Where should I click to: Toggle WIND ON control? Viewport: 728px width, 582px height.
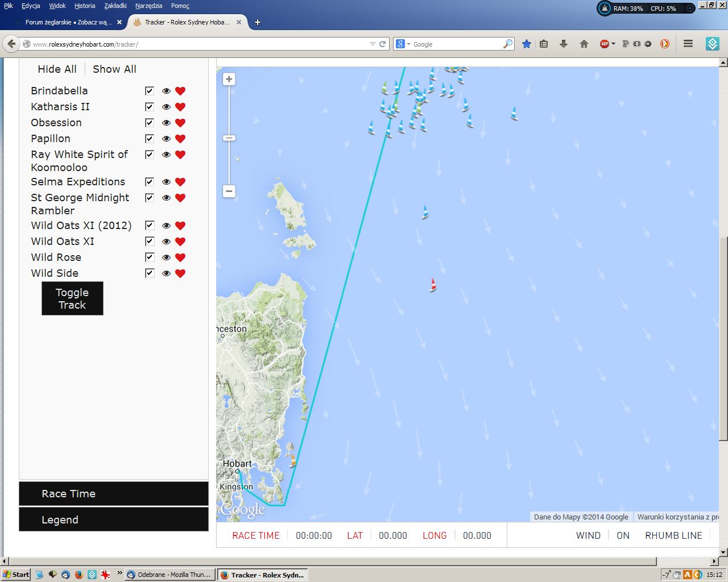click(x=623, y=535)
